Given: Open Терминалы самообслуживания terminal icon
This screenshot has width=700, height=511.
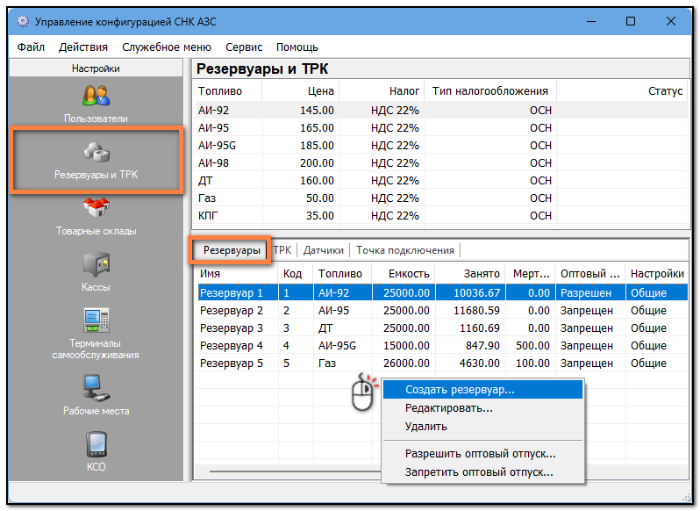Looking at the screenshot, I should (96, 333).
